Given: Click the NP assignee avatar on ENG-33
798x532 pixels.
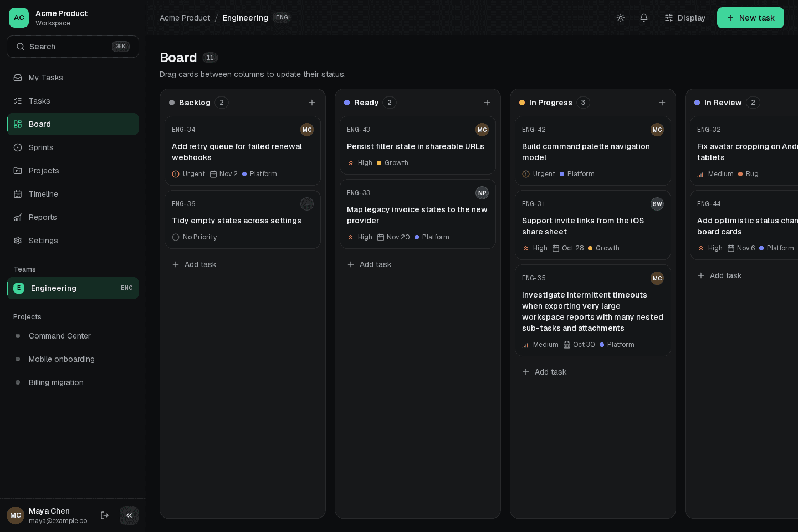Looking at the screenshot, I should (482, 193).
